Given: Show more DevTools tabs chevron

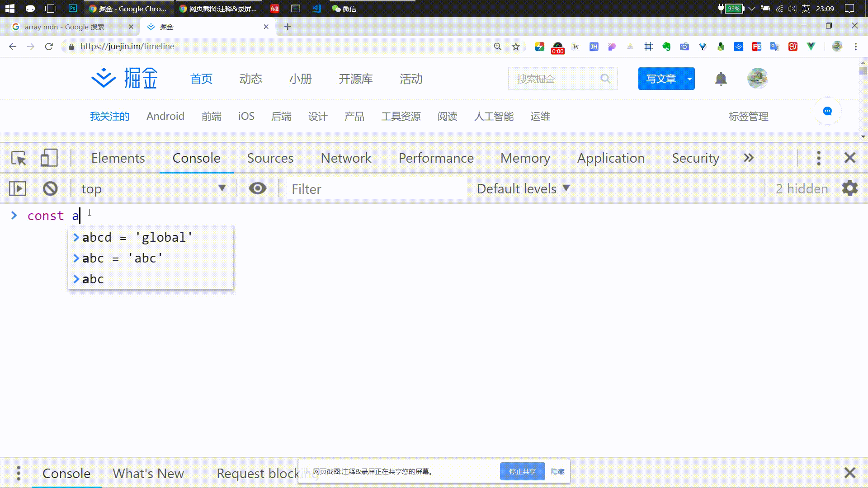Looking at the screenshot, I should pos(749,158).
